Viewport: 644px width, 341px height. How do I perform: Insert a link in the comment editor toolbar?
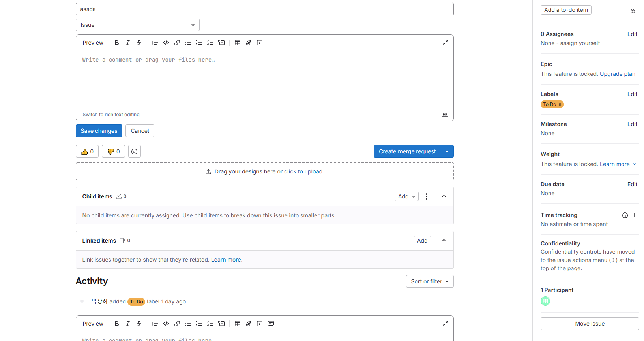pos(177,324)
